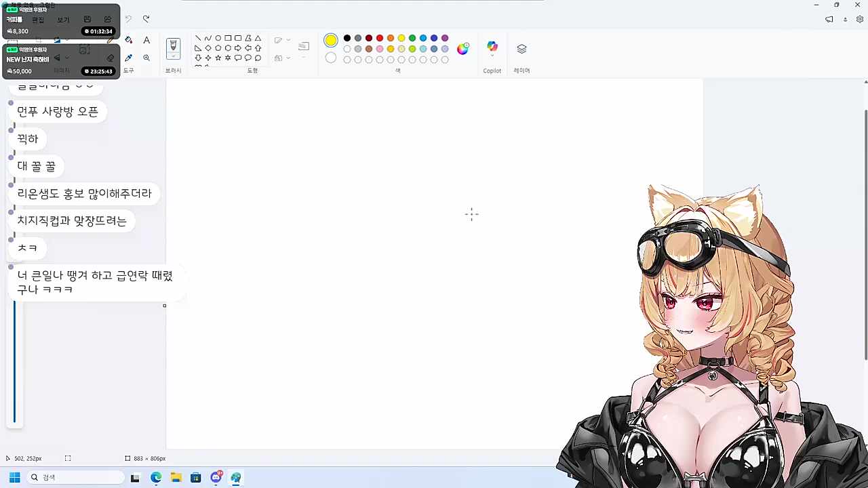
Task: Pick the Color picker eyedropper tool
Action: click(x=129, y=58)
